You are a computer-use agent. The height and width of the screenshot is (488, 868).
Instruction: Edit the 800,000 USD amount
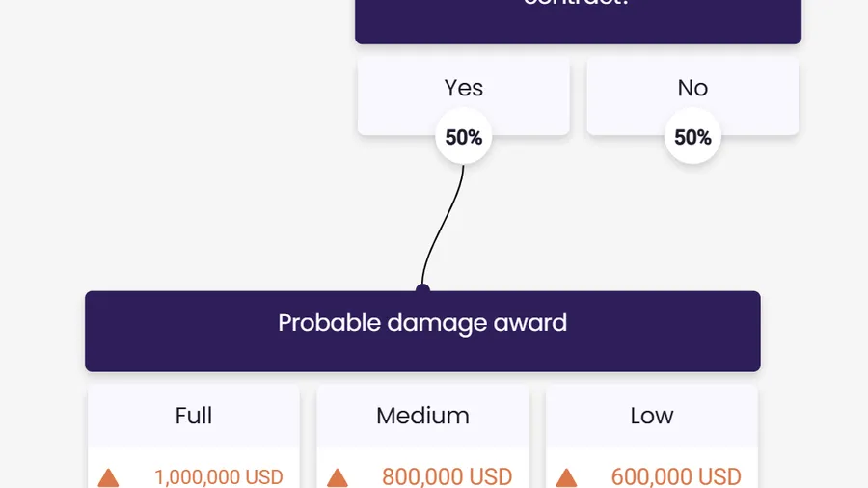(448, 477)
